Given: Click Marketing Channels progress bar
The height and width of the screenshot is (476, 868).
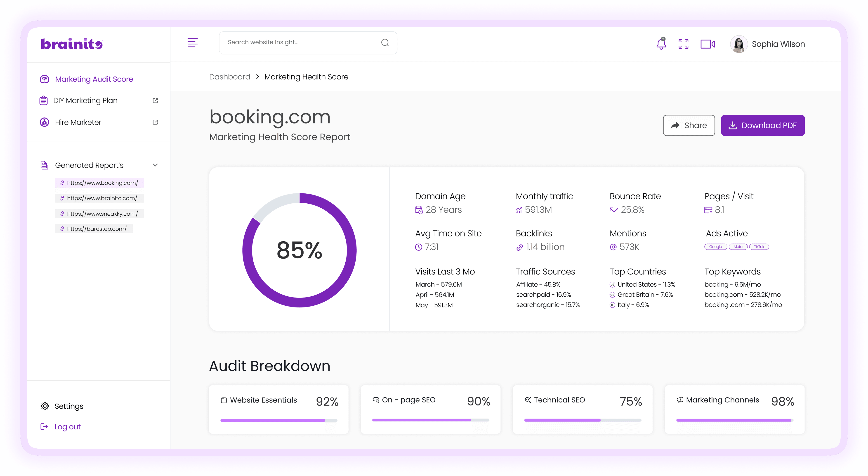Looking at the screenshot, I should click(735, 420).
